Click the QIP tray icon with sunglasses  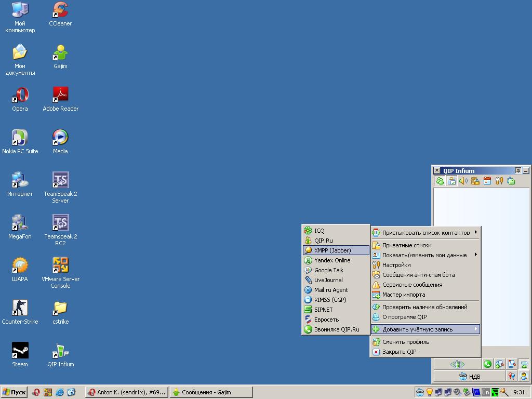click(420, 392)
